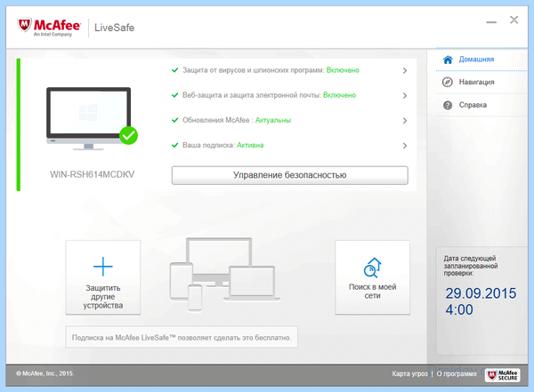Click the next scan date 29.09.2015
The width and height of the screenshot is (534, 392).
[x=481, y=293]
